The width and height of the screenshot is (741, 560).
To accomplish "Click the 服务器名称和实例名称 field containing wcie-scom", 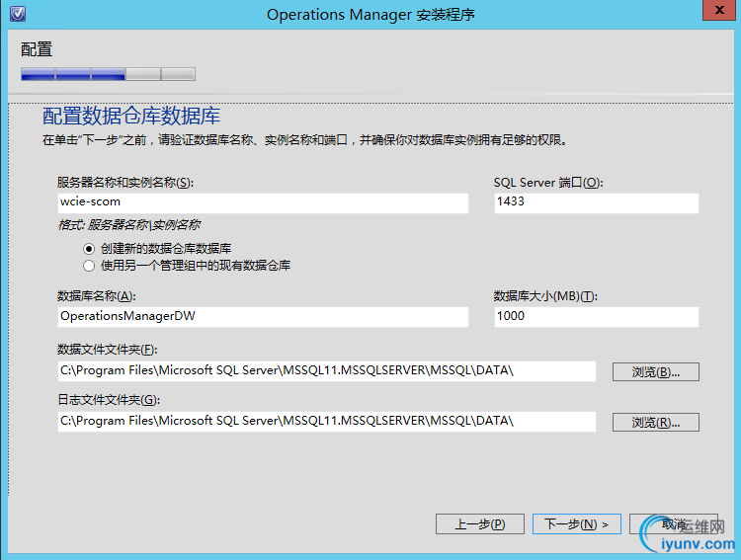I will tap(263, 202).
